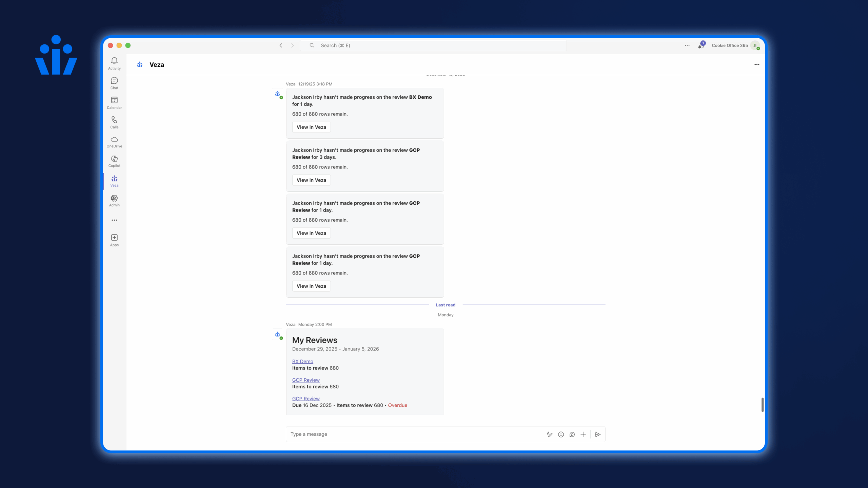868x488 pixels.
Task: Open Veza chat more options menu
Action: [756, 64]
